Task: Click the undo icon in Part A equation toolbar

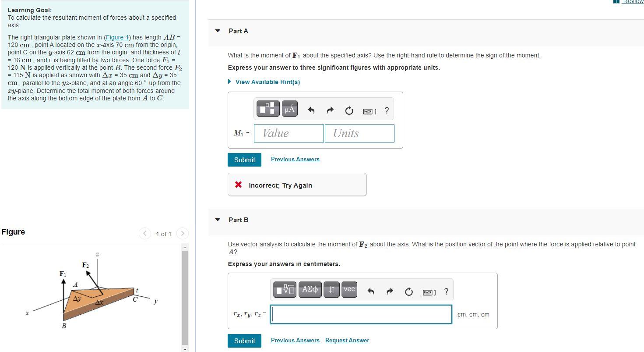Action: point(312,110)
